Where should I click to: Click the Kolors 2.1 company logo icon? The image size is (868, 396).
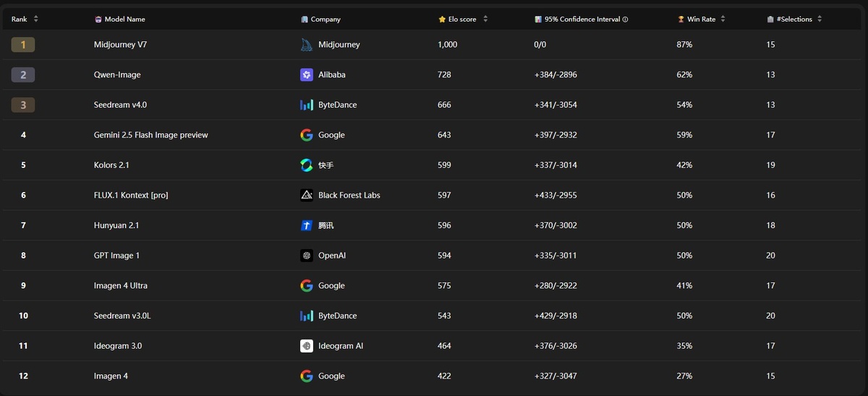(307, 165)
